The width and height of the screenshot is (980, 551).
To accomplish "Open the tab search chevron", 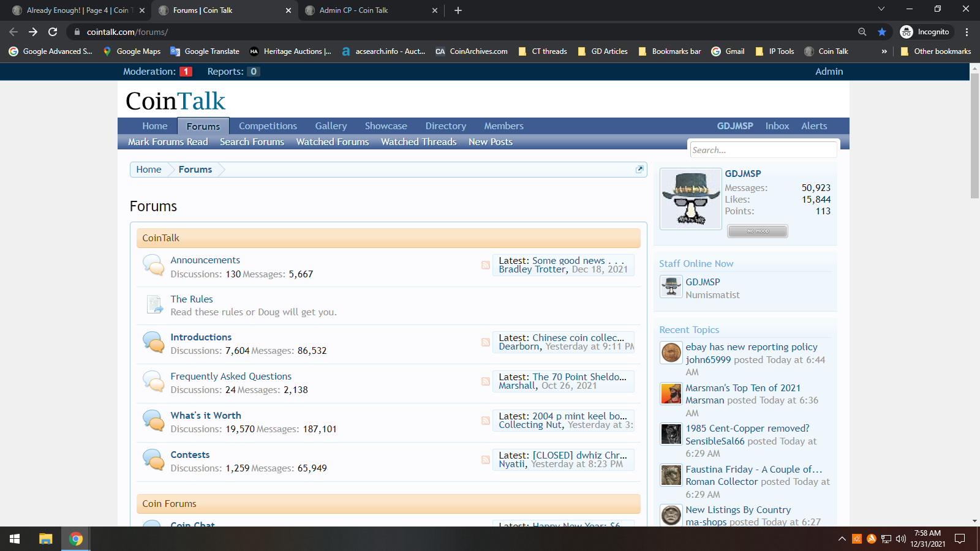I will point(881,9).
